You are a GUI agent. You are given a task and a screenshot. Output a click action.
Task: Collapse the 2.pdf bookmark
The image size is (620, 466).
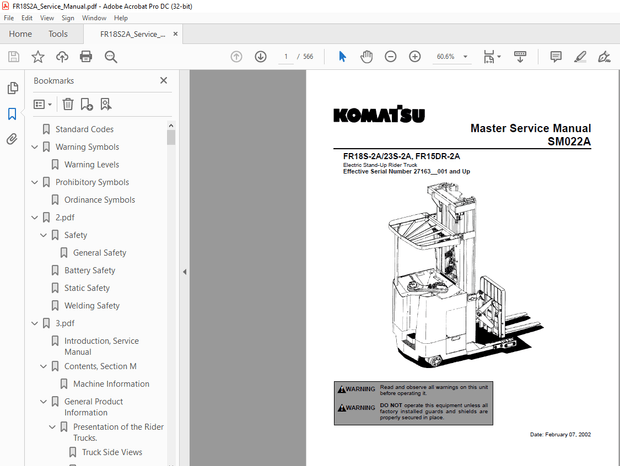[x=35, y=217]
